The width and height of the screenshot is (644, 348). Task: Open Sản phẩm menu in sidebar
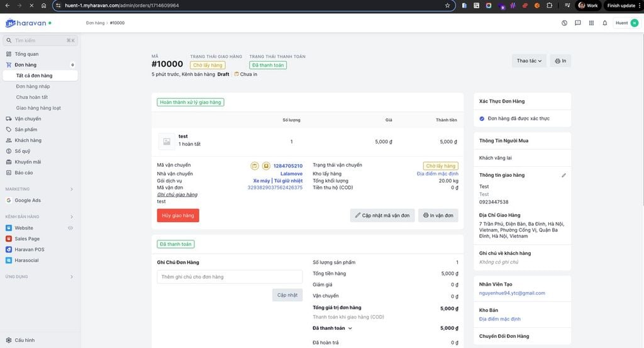coord(26,129)
